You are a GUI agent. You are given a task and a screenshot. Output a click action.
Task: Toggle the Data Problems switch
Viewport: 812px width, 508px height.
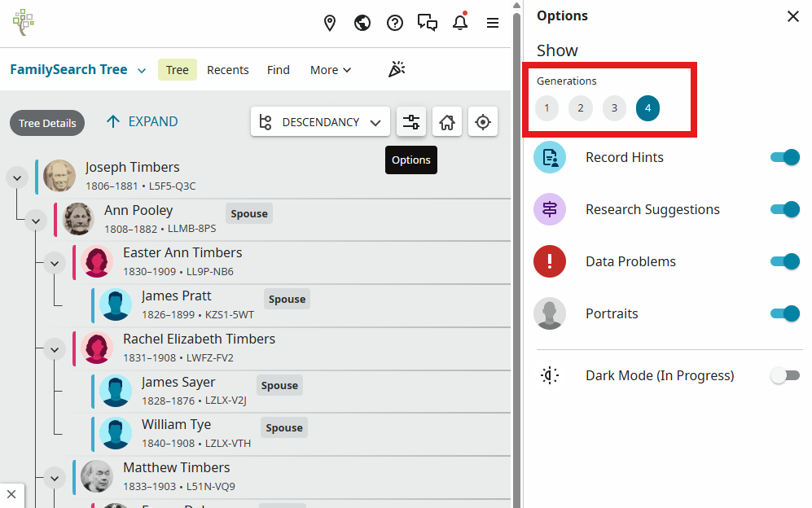pos(785,261)
